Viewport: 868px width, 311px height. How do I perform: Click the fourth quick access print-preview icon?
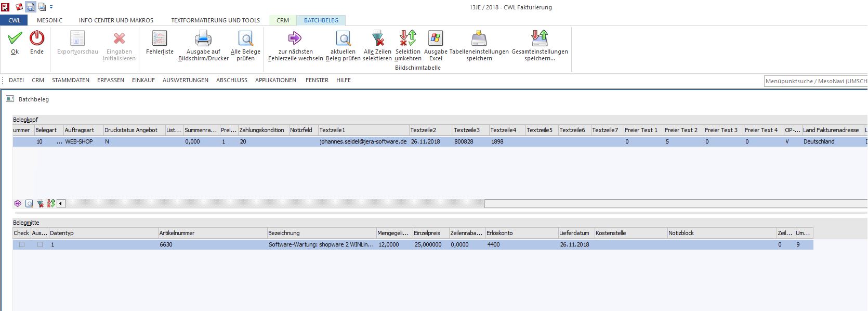(x=42, y=7)
